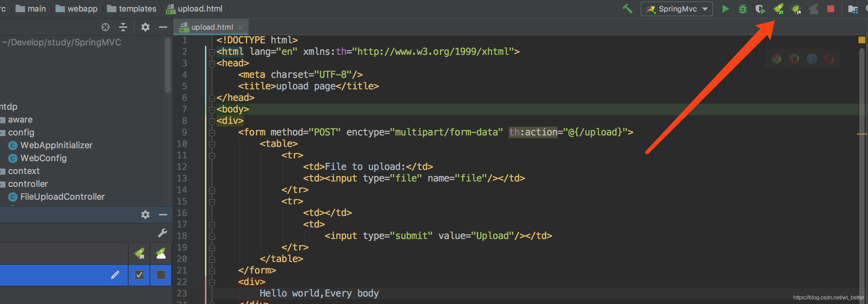Click the orange warning marker in the error stripe

click(x=862, y=134)
